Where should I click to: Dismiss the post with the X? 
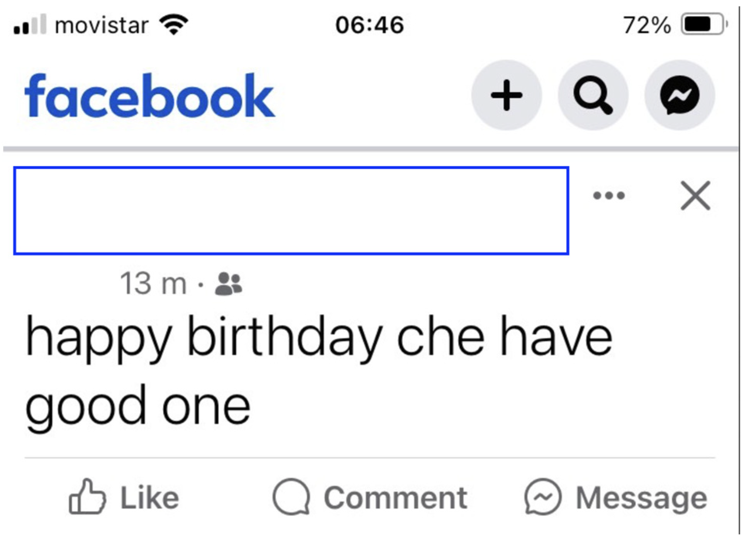click(x=695, y=196)
